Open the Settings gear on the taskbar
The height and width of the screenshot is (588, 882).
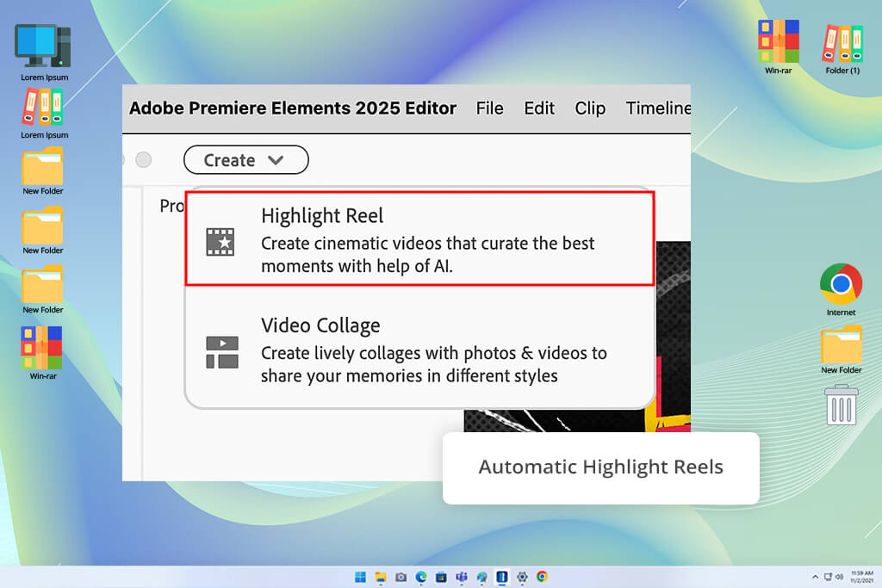[522, 577]
